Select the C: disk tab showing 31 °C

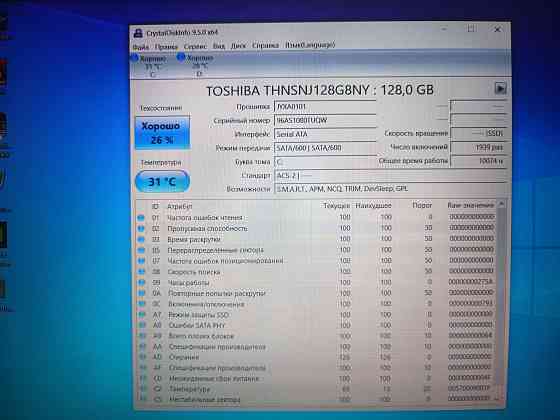(x=149, y=66)
